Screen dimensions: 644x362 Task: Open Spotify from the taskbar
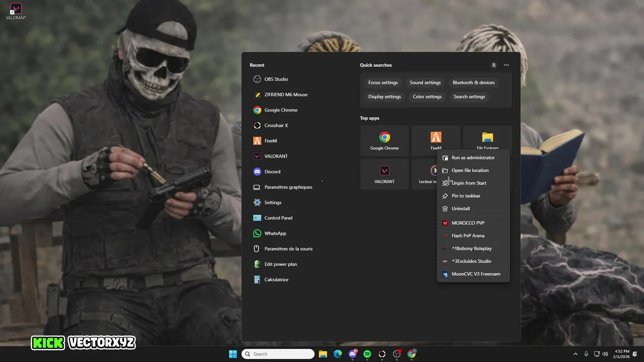tap(367, 354)
